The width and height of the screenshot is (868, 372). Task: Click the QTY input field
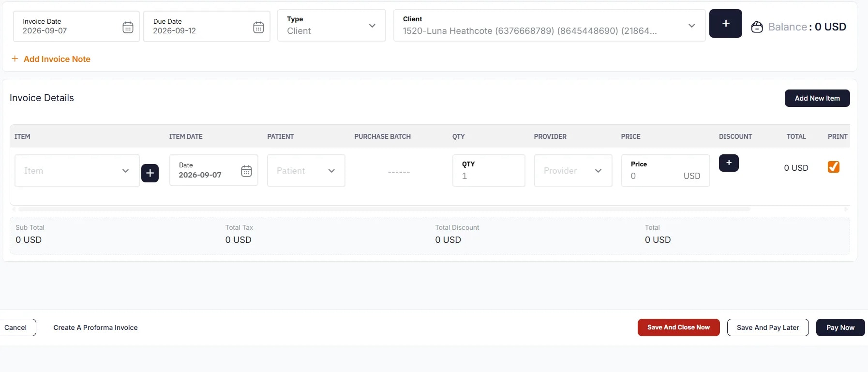pos(489,170)
